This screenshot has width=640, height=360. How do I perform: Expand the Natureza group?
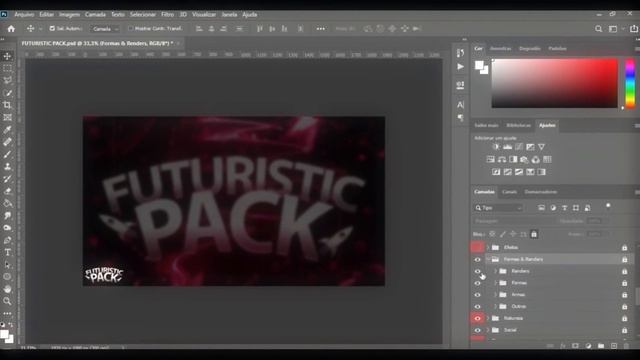pyautogui.click(x=488, y=318)
